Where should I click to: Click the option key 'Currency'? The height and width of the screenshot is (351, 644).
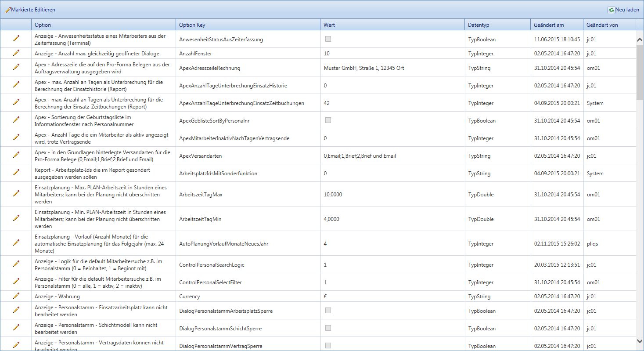coord(190,297)
